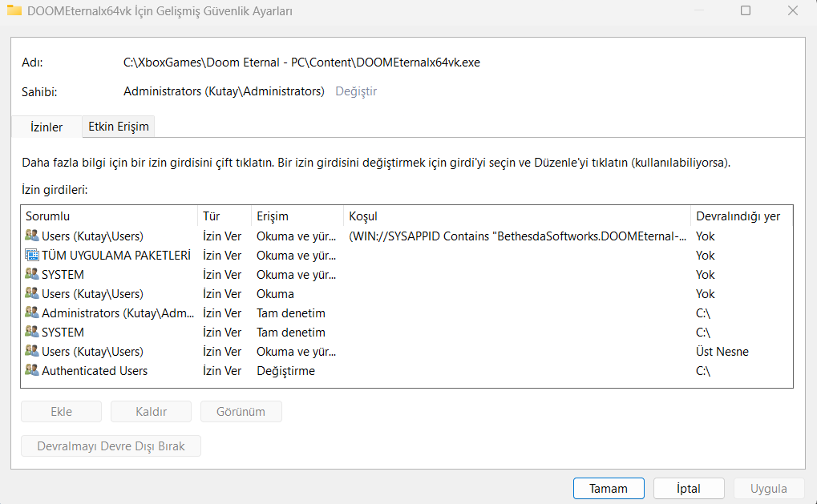Image resolution: width=817 pixels, height=504 pixels.
Task: Click İzin Ver in the Authenticated Users row
Action: click(x=222, y=371)
